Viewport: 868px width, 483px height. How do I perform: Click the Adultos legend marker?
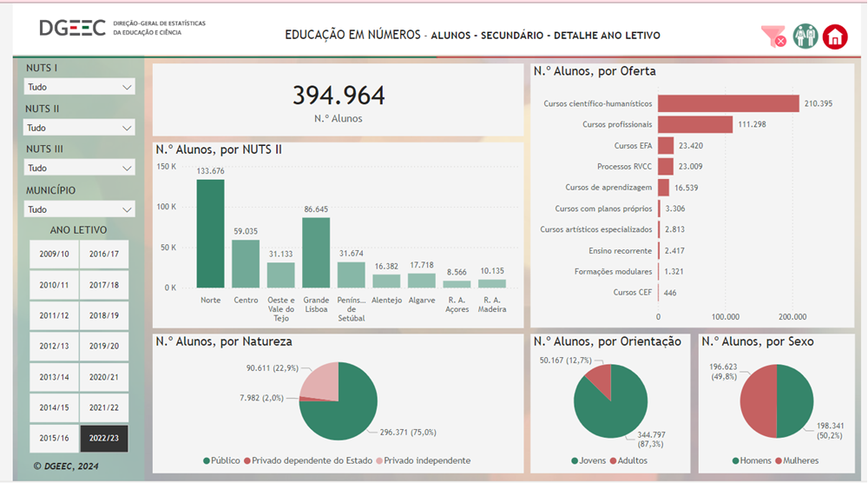[x=614, y=460]
